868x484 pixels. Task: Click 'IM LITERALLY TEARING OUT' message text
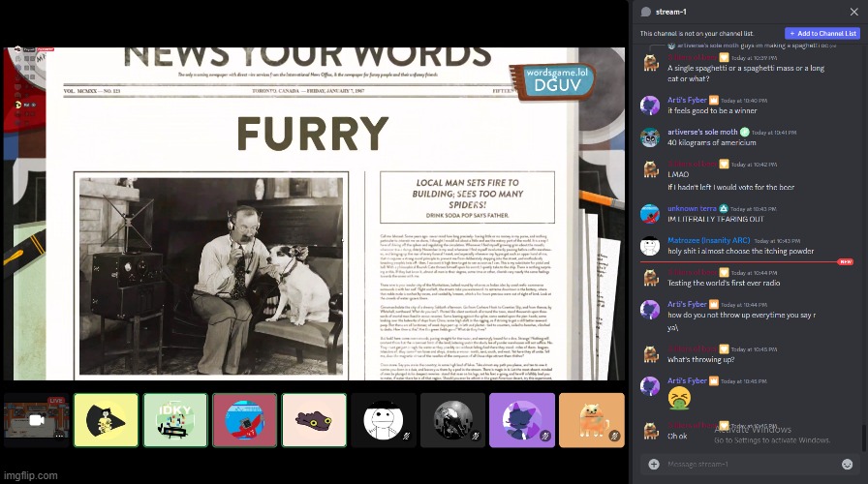click(715, 219)
